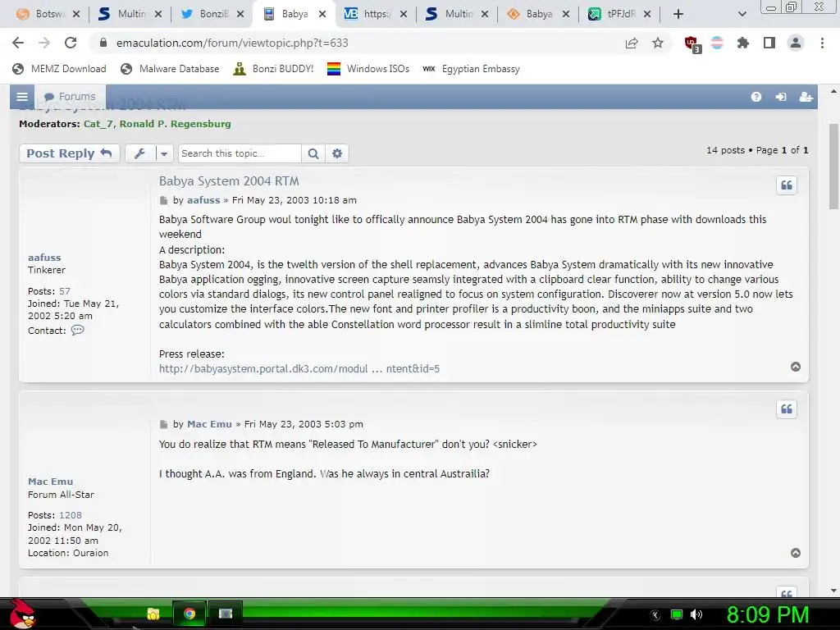The width and height of the screenshot is (840, 630).
Task: Jump to top from Mac Emu's post arrow
Action: point(796,553)
